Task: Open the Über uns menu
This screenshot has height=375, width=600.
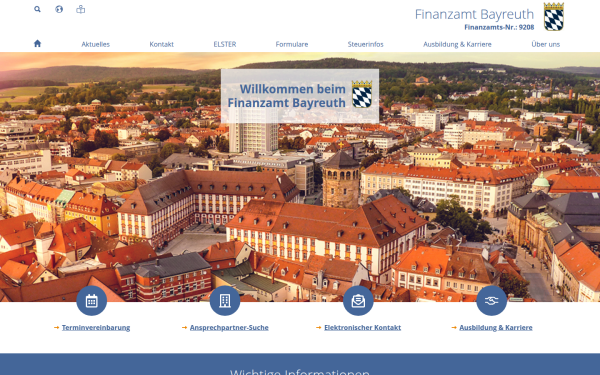Action: (x=546, y=44)
